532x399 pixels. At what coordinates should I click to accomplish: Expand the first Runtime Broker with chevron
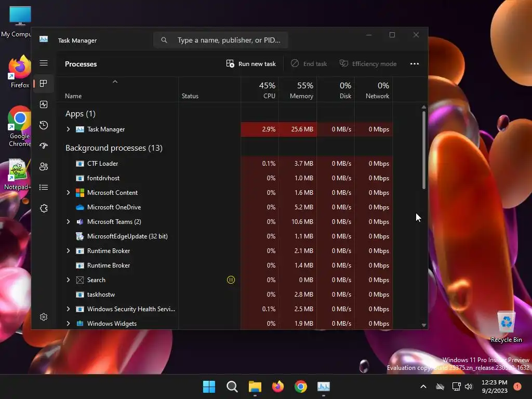(68, 251)
